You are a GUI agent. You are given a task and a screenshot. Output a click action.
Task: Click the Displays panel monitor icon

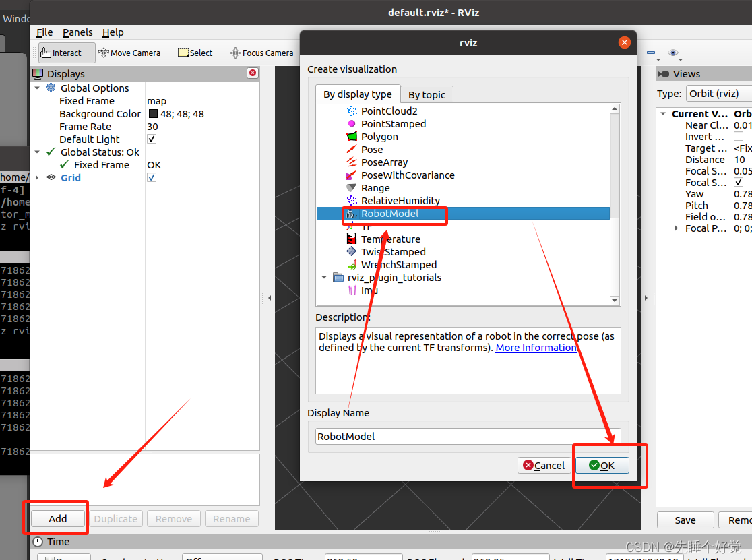coord(38,74)
